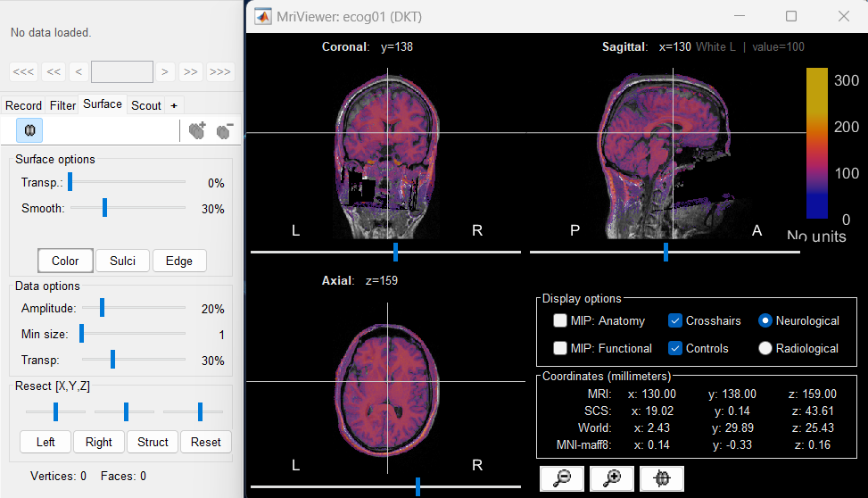This screenshot has width=868, height=498.
Task: Select the Radiological orientation option
Action: [765, 348]
